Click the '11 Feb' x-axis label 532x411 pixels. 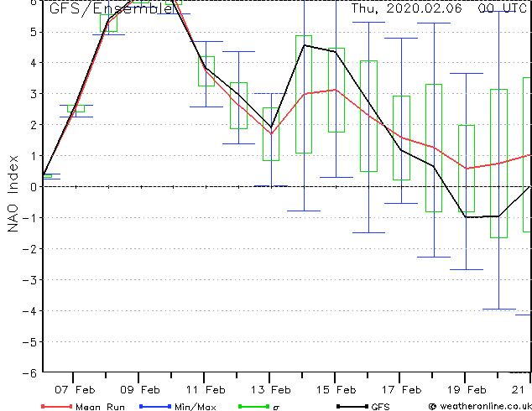point(206,390)
